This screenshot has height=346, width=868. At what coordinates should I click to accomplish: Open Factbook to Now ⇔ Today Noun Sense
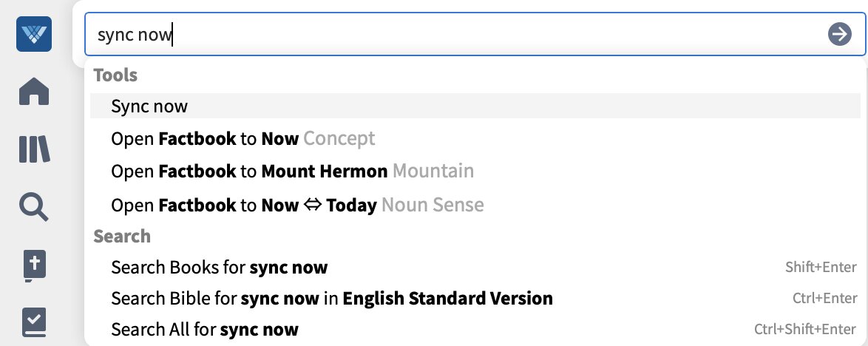click(x=475, y=205)
